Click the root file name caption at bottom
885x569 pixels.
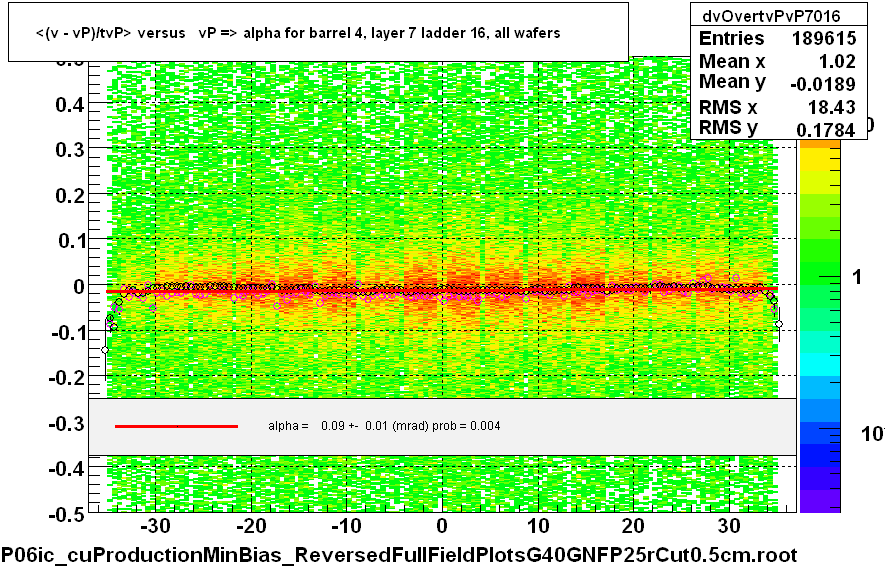[400, 555]
